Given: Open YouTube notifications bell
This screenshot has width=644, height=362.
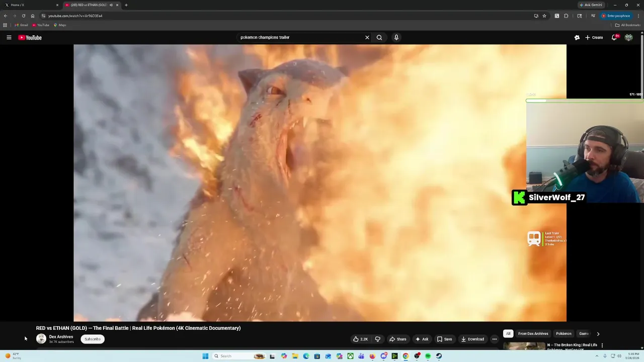Looking at the screenshot, I should click(614, 37).
